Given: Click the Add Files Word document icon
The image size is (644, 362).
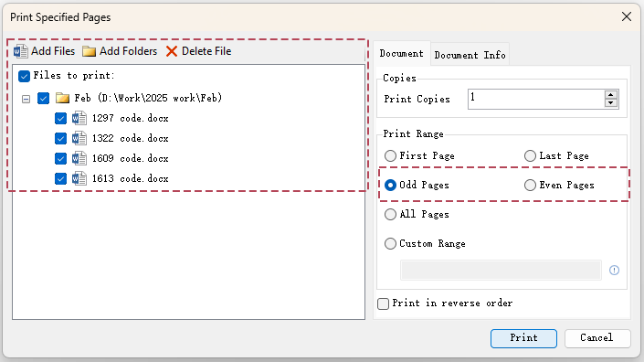Looking at the screenshot, I should coord(20,51).
